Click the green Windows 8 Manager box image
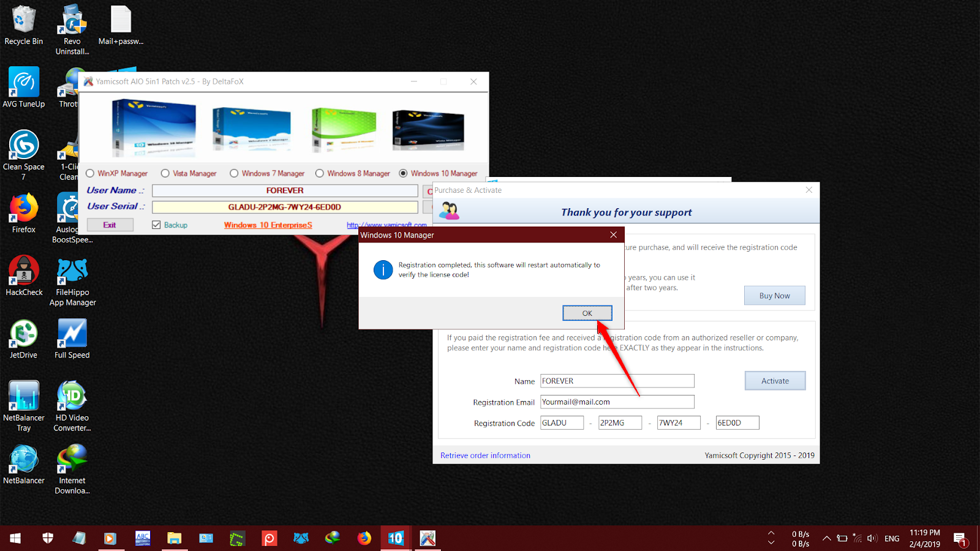Screen dimensions: 980x551 click(x=343, y=129)
